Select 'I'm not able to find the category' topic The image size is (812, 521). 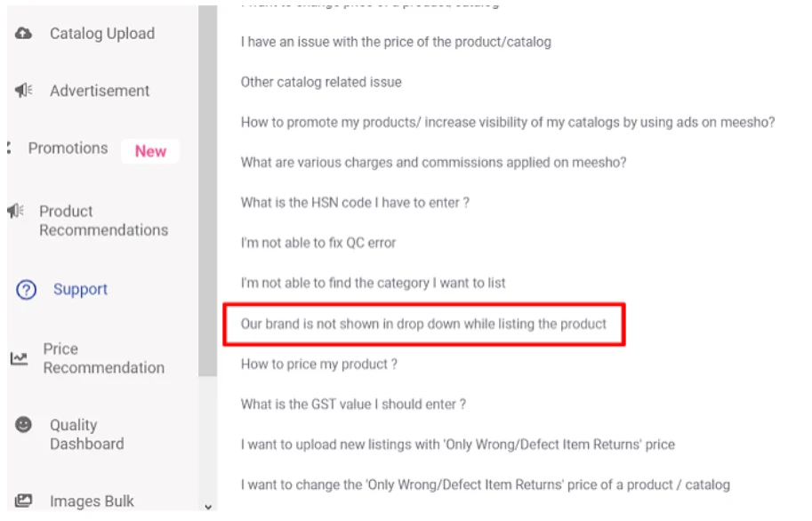pos(373,284)
